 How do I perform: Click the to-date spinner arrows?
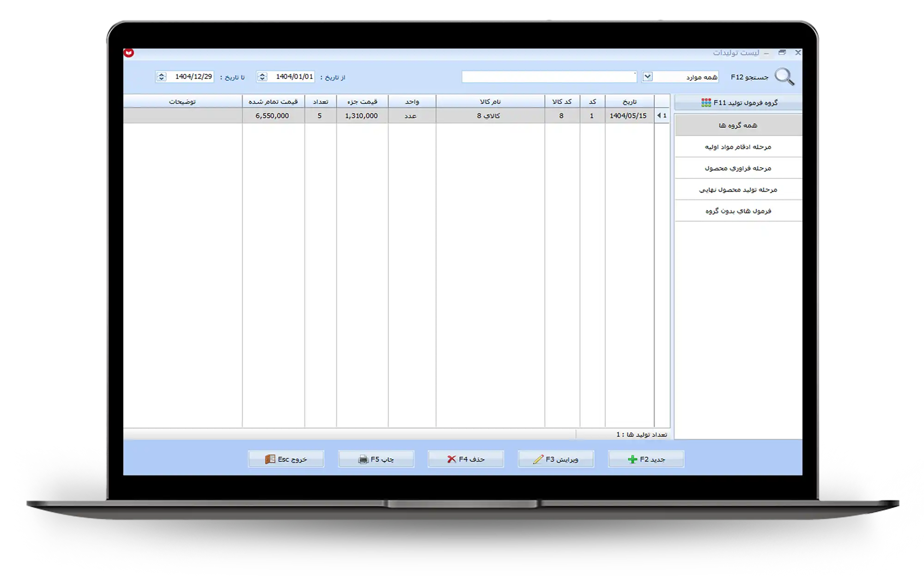pos(161,77)
